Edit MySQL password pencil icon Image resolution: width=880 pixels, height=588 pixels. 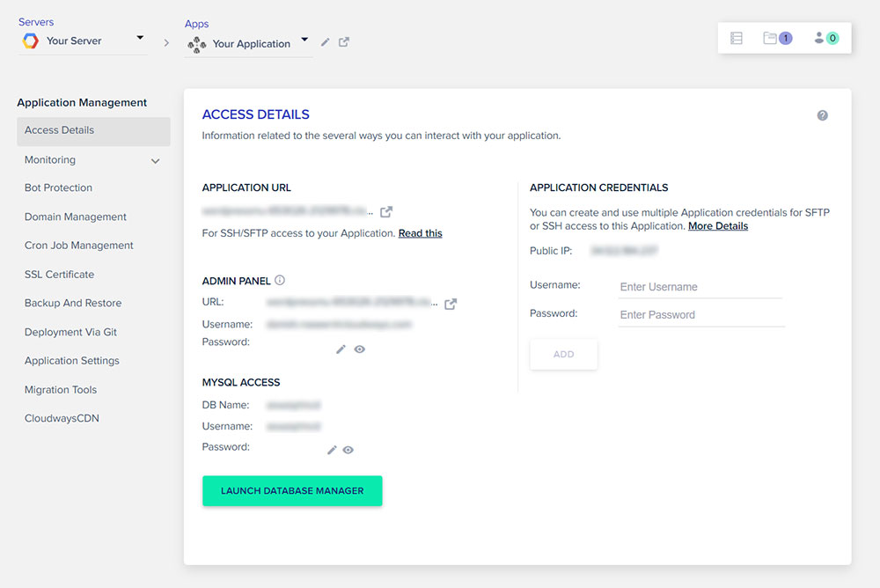pos(332,450)
